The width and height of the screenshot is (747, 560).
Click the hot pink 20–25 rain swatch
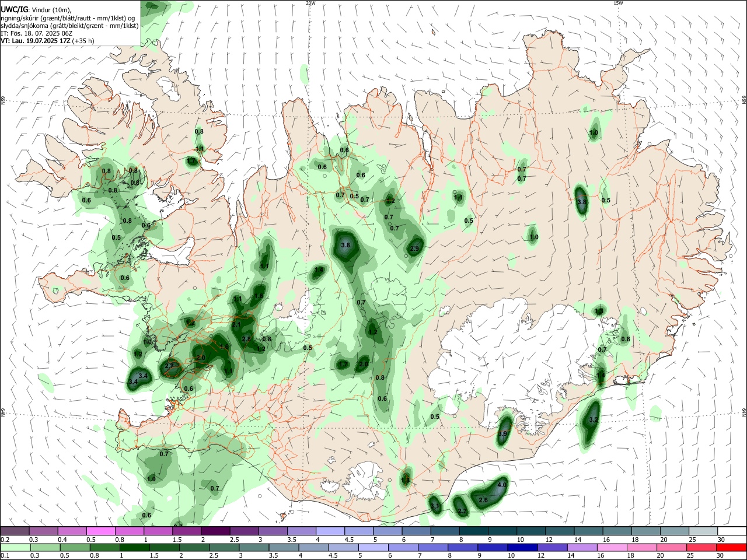(672, 547)
